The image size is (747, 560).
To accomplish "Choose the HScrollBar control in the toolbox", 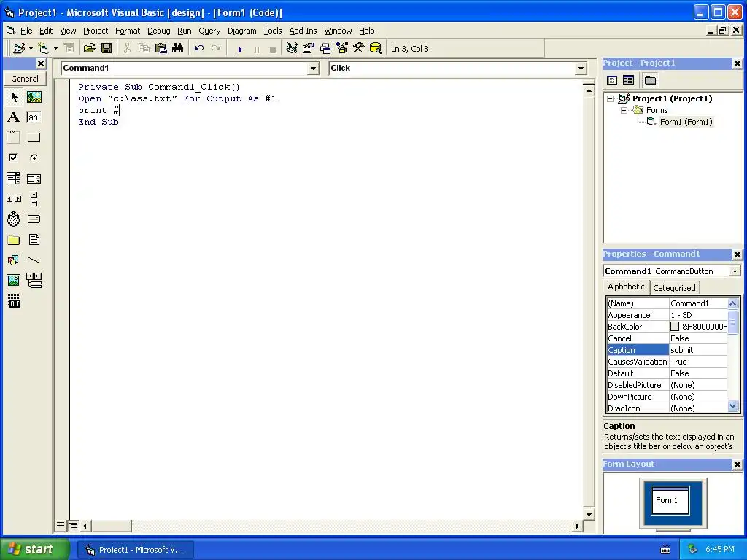I will coord(14,198).
